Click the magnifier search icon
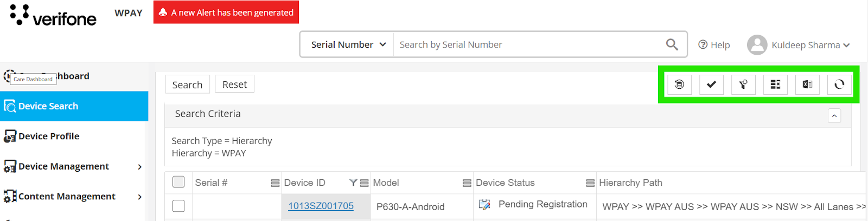The width and height of the screenshot is (868, 221). (672, 44)
